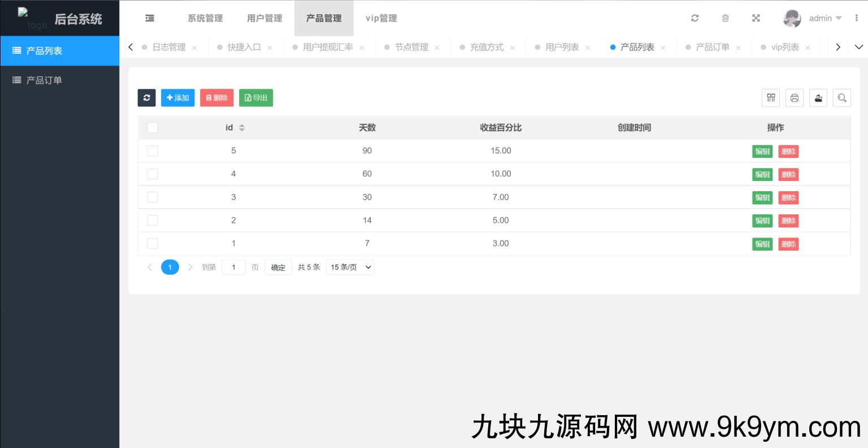This screenshot has height=448, width=868.
Task: Check the select-all checkbox in table header
Action: point(153,128)
